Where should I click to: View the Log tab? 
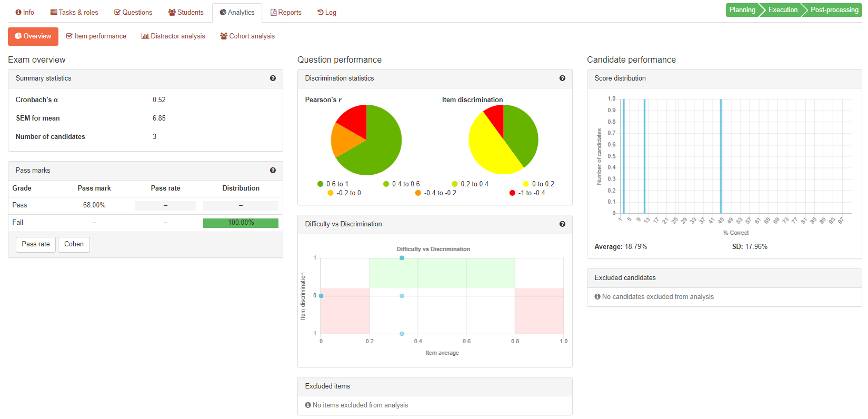[x=327, y=13]
